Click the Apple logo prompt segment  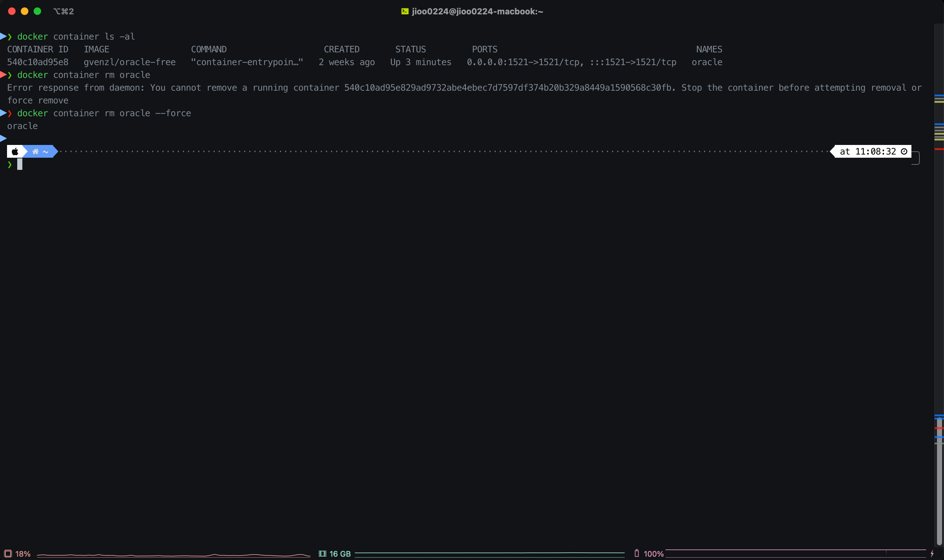(15, 152)
